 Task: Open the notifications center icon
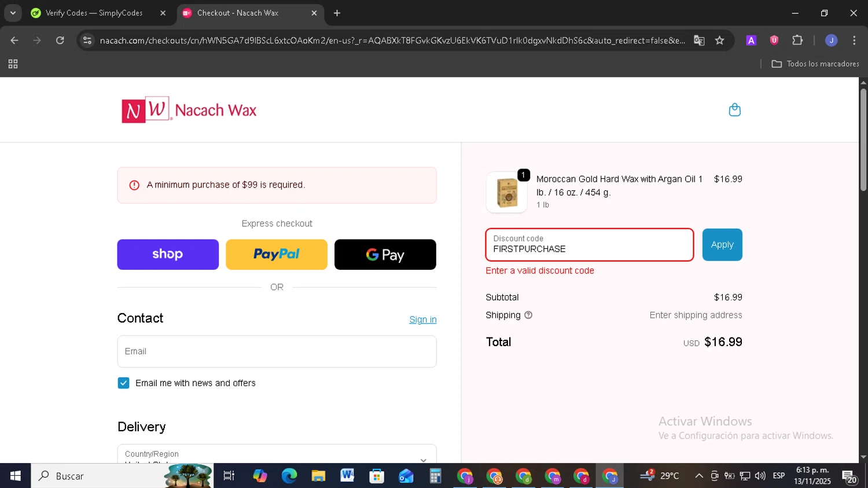point(849,477)
